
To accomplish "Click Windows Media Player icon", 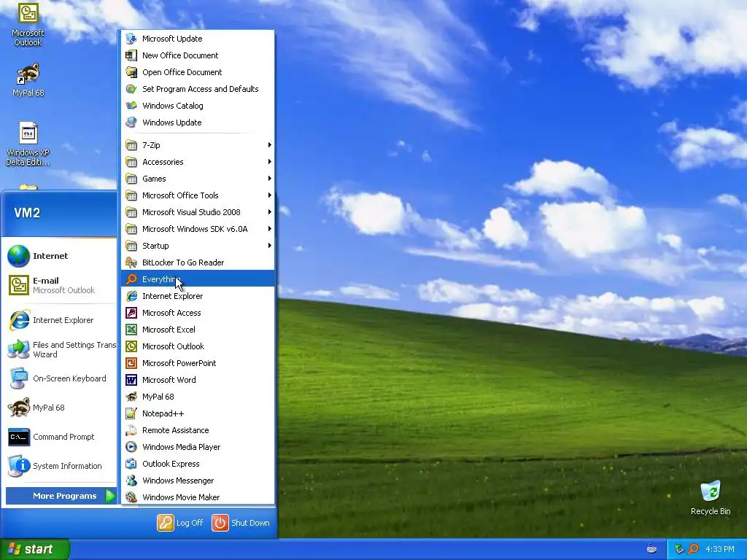I will tap(131, 447).
